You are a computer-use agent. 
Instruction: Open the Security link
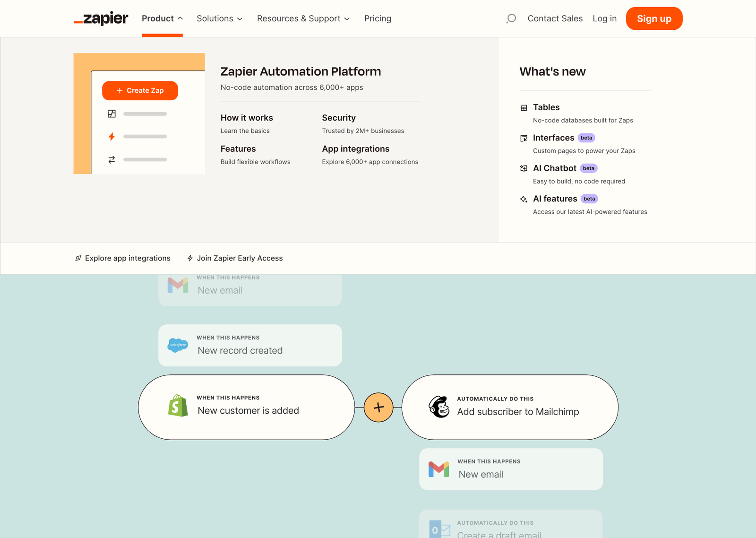[x=339, y=118]
